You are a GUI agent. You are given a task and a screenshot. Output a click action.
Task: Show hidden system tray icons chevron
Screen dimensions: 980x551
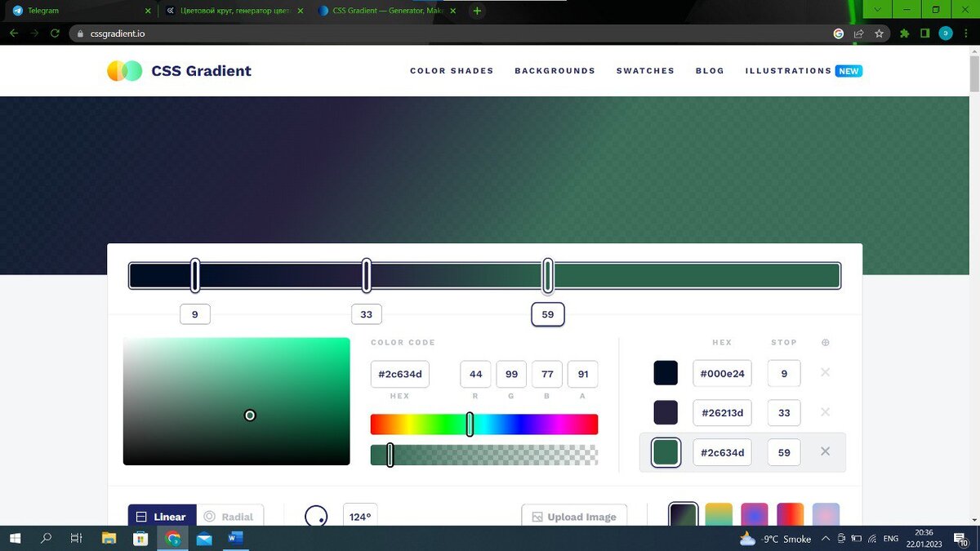[826, 539]
